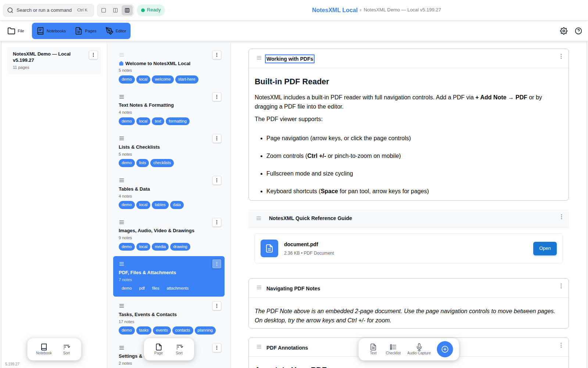The width and height of the screenshot is (588, 368).
Task: Click drag handle of Tasks, Events & Contacts page
Action: (x=122, y=306)
